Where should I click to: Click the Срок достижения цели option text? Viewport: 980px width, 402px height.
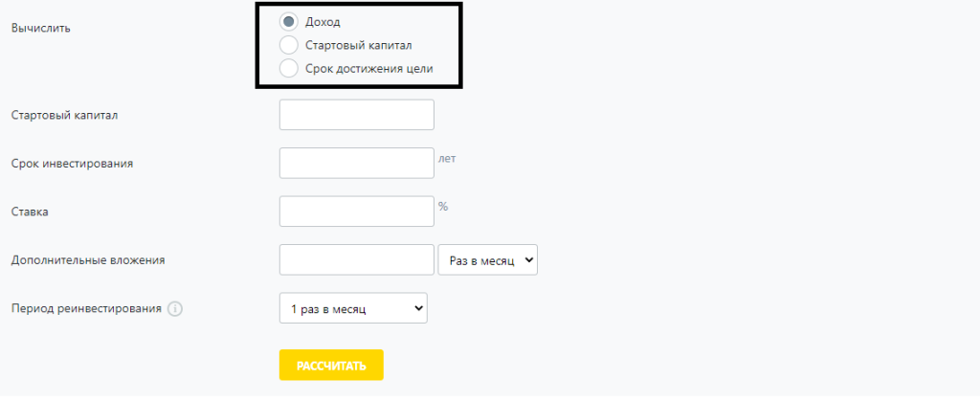tap(369, 68)
